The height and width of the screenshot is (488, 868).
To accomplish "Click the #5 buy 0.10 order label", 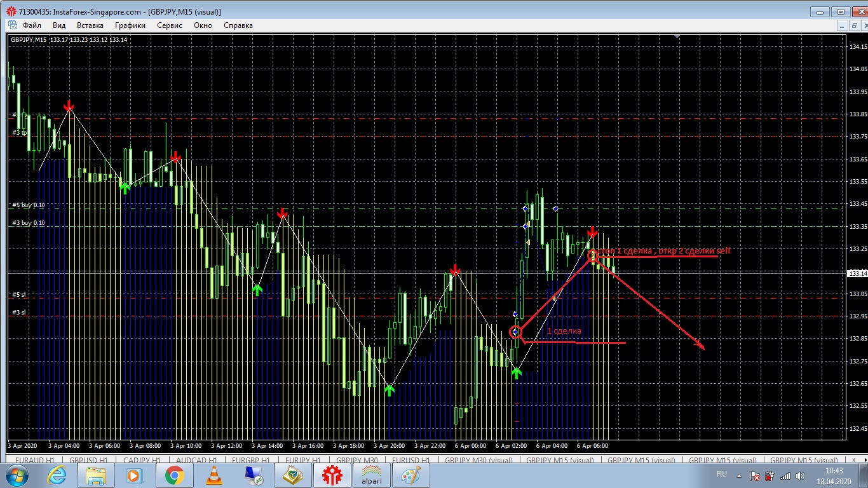I will click(29, 205).
